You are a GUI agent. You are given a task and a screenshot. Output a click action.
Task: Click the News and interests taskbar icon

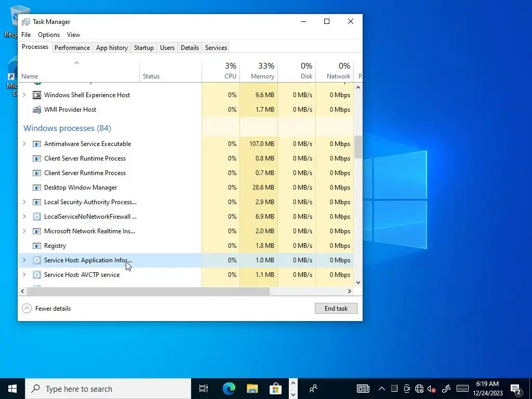click(363, 389)
